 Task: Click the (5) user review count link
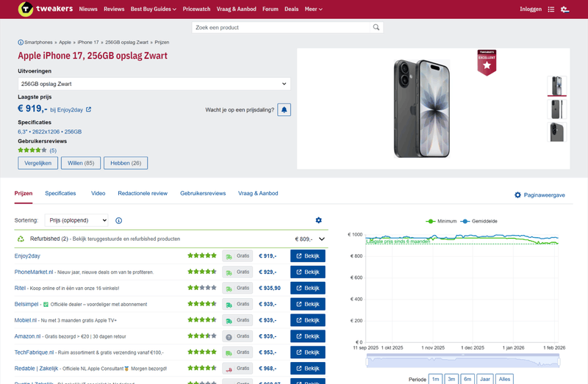[53, 151]
